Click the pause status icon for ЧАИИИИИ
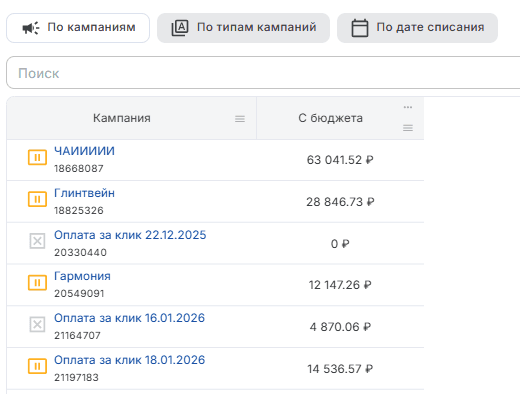This screenshot has height=394, width=520. pos(37,157)
